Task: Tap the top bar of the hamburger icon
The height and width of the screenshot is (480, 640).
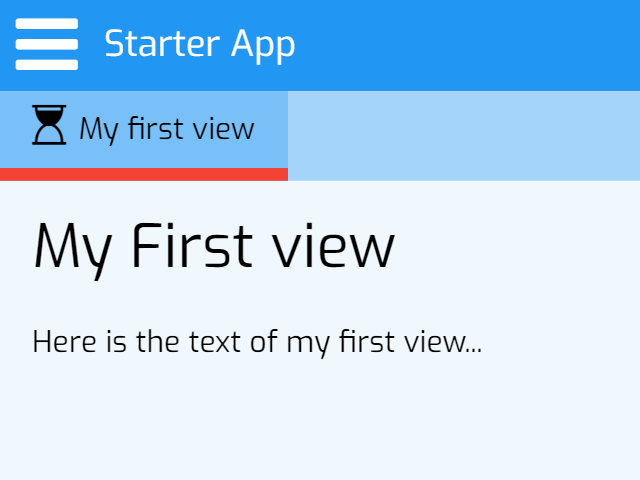Action: click(47, 24)
